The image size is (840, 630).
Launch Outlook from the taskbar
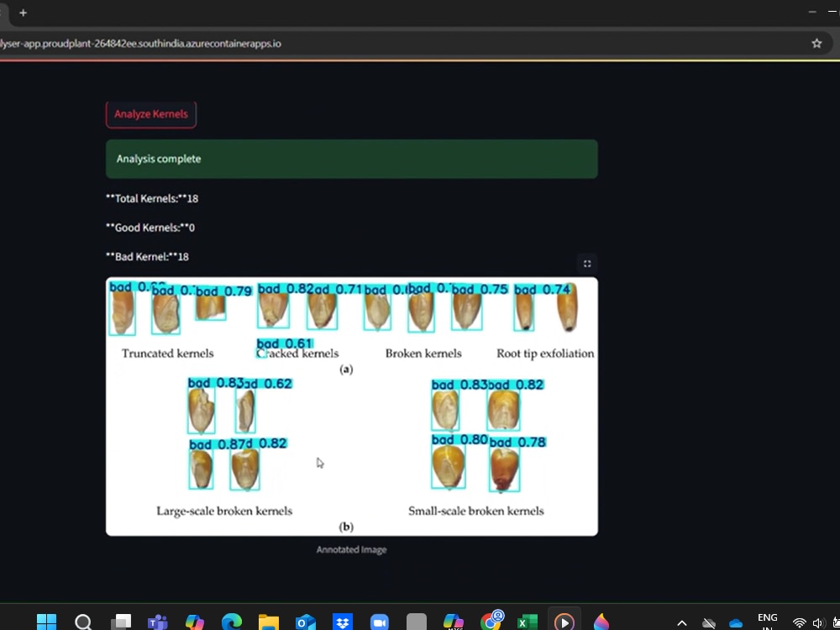point(306,622)
